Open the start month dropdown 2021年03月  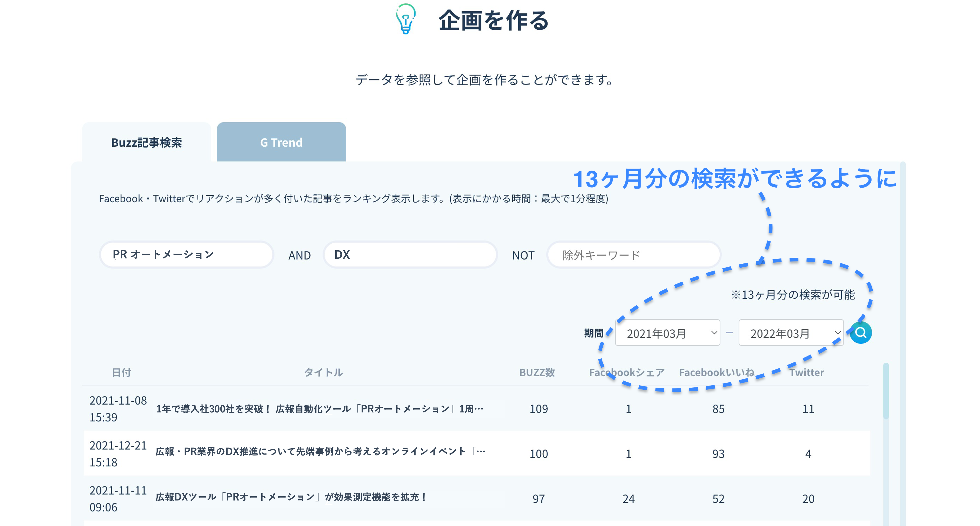coord(667,333)
